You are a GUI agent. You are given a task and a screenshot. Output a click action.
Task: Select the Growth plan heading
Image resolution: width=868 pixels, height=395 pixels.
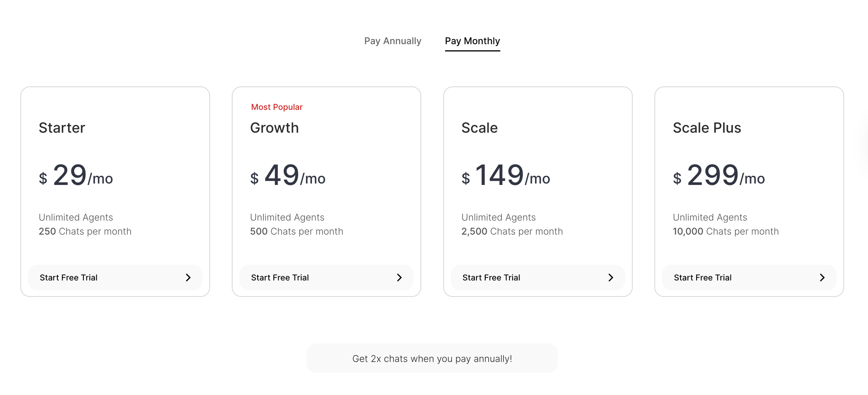(x=274, y=128)
